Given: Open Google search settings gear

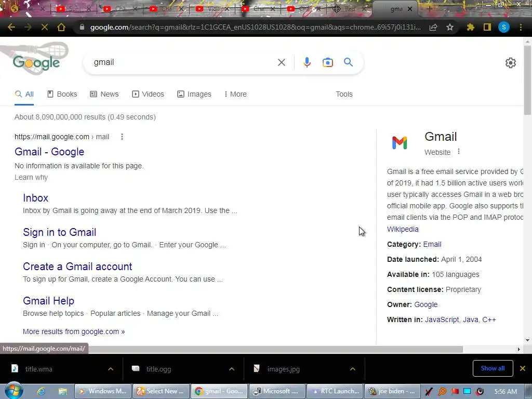Looking at the screenshot, I should coord(511,63).
